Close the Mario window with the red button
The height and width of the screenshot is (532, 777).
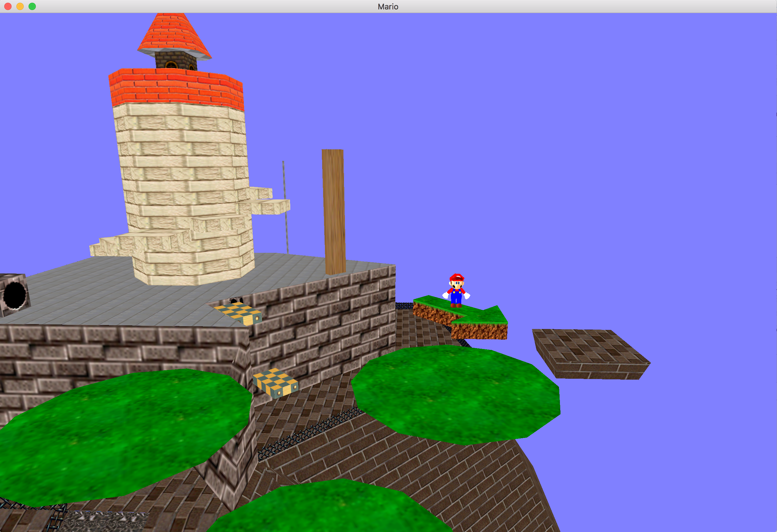pos(8,6)
